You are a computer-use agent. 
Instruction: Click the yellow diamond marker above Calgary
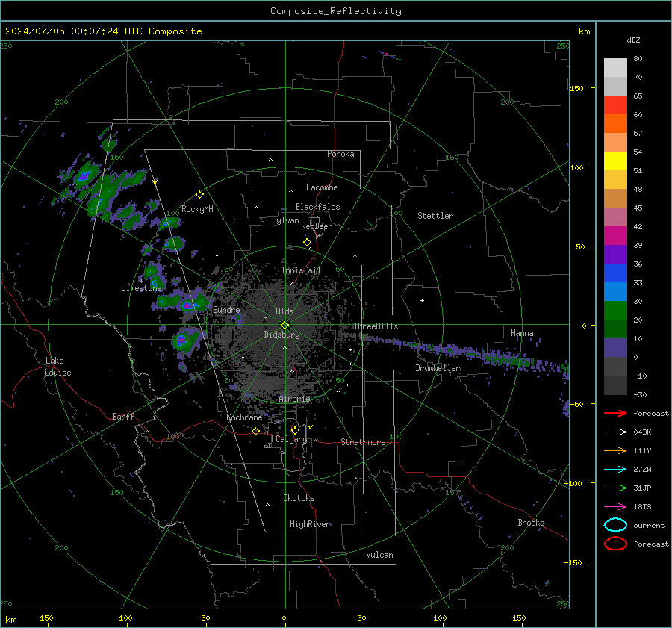[x=295, y=430]
